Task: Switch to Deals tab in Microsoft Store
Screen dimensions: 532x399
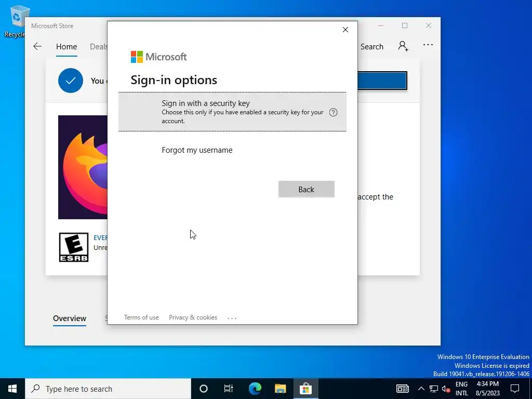Action: tap(98, 46)
